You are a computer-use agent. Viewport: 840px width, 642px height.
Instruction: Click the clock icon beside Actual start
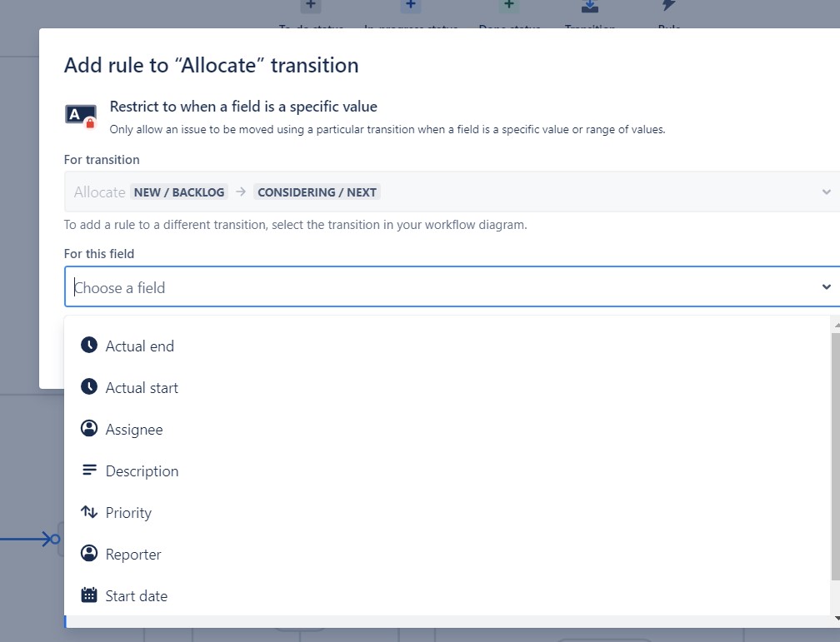[x=89, y=386]
